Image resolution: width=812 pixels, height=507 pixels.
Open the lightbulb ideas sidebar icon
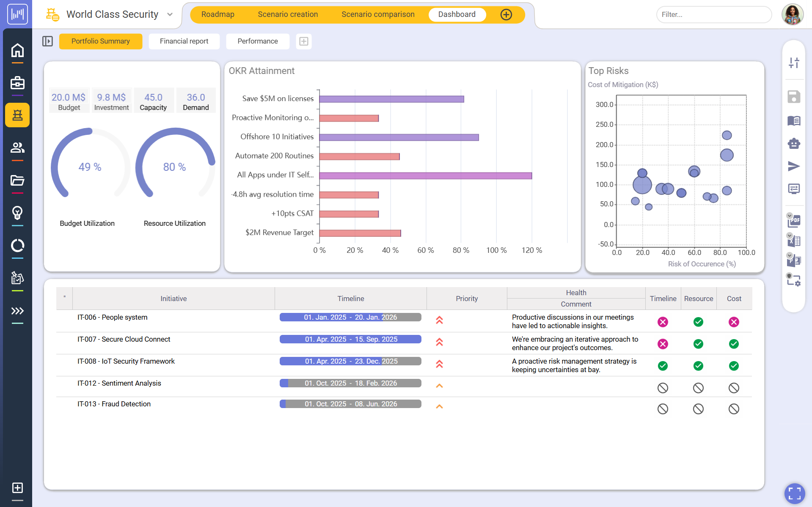pyautogui.click(x=17, y=213)
